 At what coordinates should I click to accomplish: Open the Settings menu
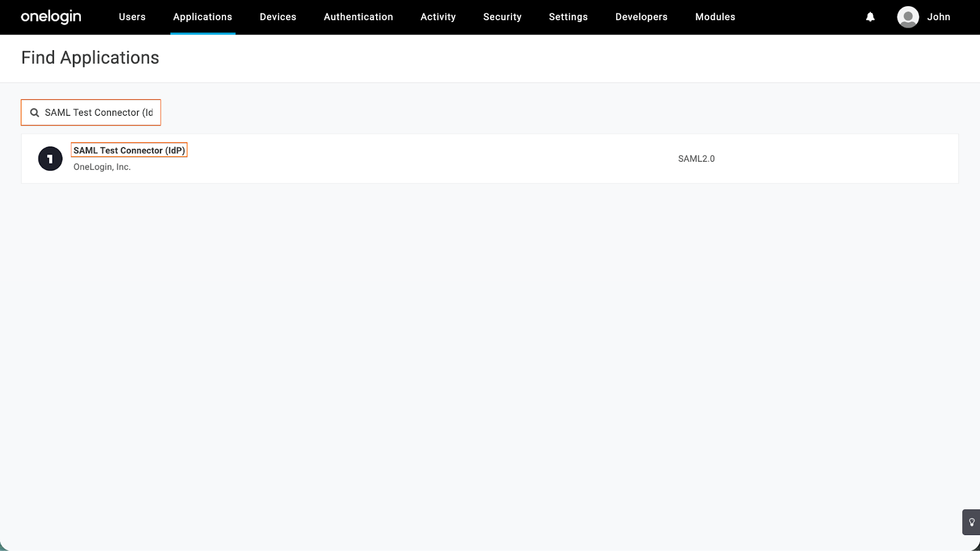(568, 17)
